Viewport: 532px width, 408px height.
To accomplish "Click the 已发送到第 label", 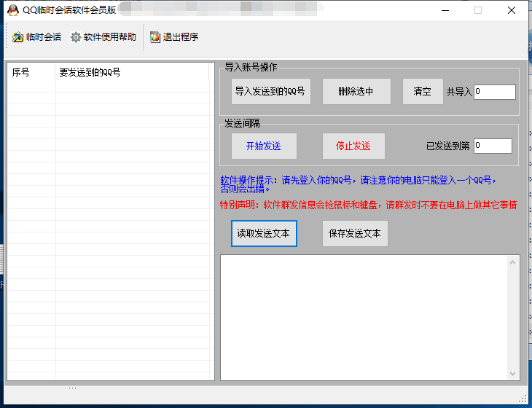I will click(x=448, y=146).
